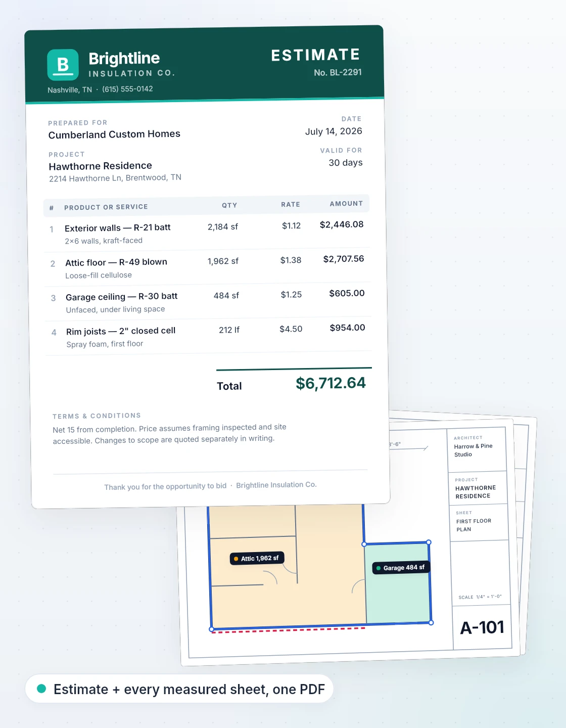Click FIRST FLOOR PLAN sheet label
566x728 pixels.
click(x=474, y=525)
